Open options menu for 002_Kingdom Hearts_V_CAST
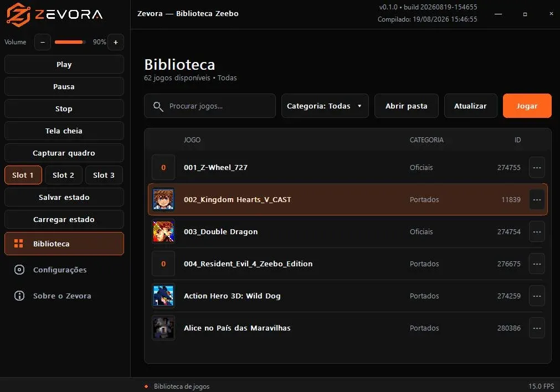This screenshot has width=560, height=392. tap(537, 199)
